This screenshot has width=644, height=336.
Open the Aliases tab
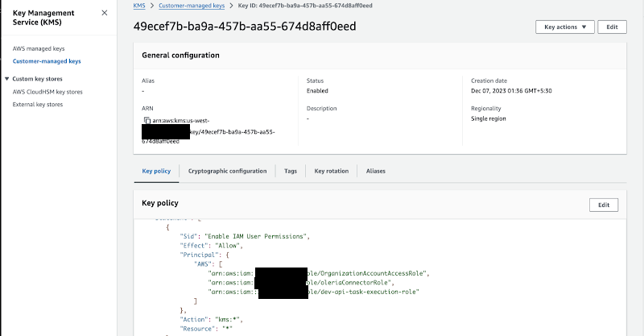tap(376, 171)
